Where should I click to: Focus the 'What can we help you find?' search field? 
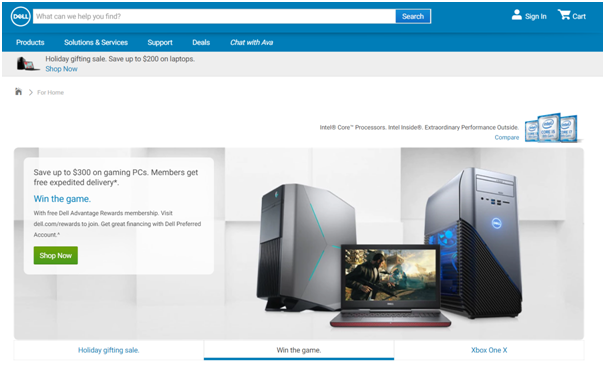pyautogui.click(x=214, y=16)
